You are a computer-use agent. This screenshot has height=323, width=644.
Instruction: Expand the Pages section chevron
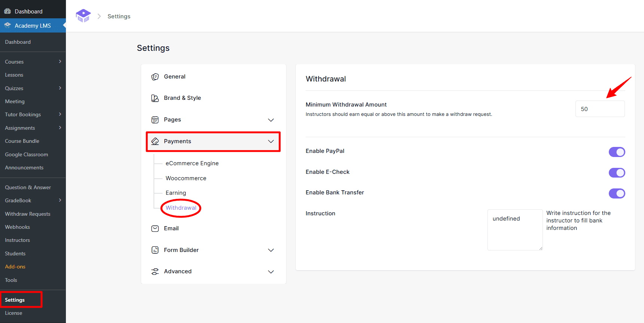(x=271, y=120)
